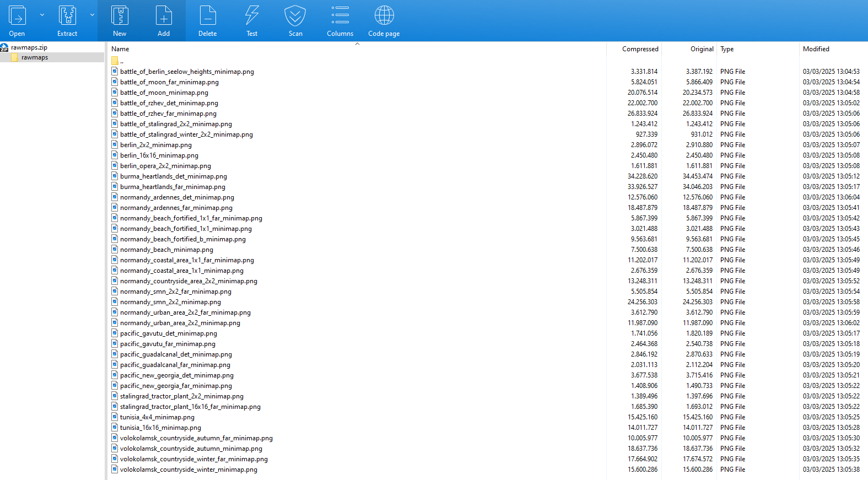Click the file icon of pacific_guadalcanal_far_minimap.png
This screenshot has height=480, width=868.
pos(115,364)
